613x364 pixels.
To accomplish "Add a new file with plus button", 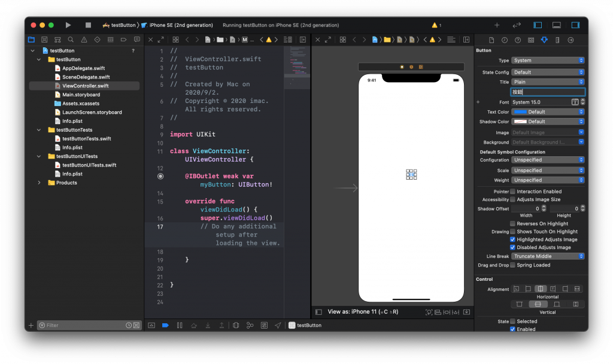I will click(x=31, y=325).
